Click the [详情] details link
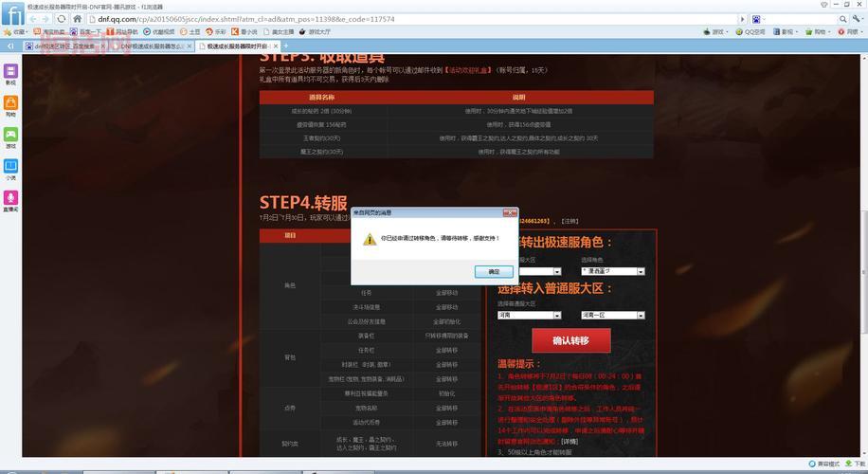868x474 pixels. point(569,441)
